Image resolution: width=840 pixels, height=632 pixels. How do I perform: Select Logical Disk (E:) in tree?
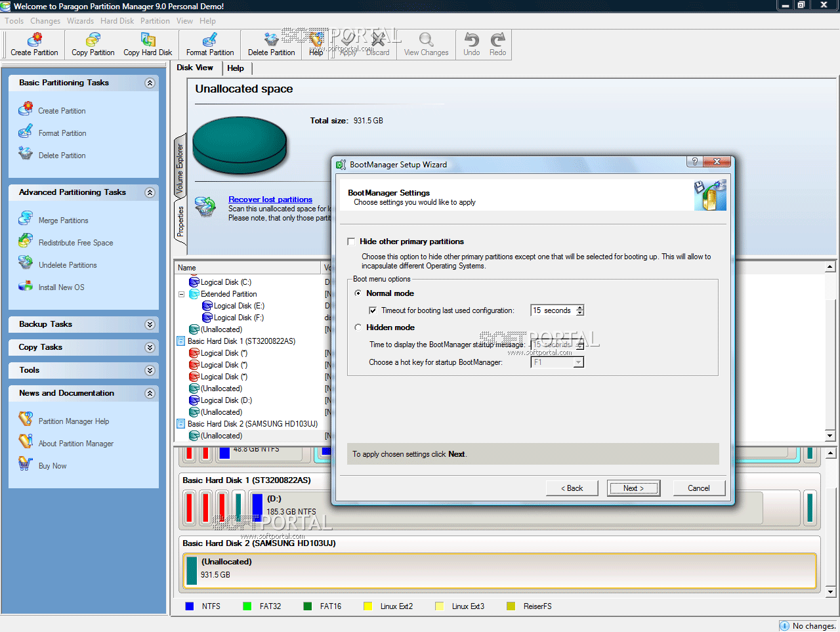coord(239,306)
